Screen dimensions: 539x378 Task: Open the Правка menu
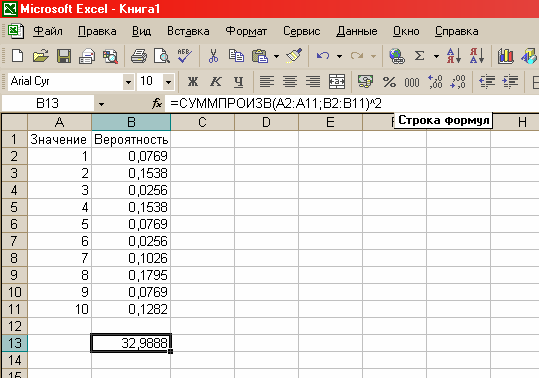pos(97,31)
